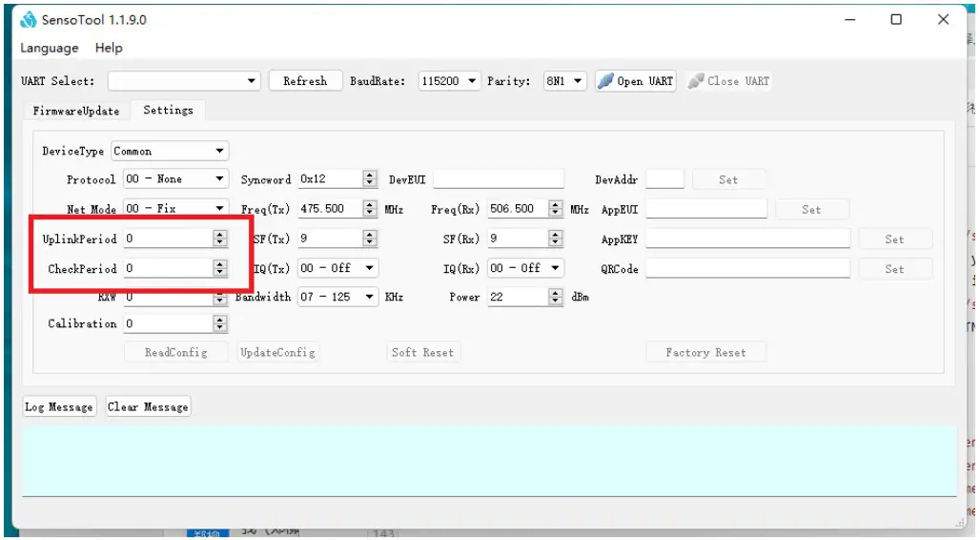980x540 pixels.
Task: Click the Set button next to DevAddr
Action: coord(728,179)
